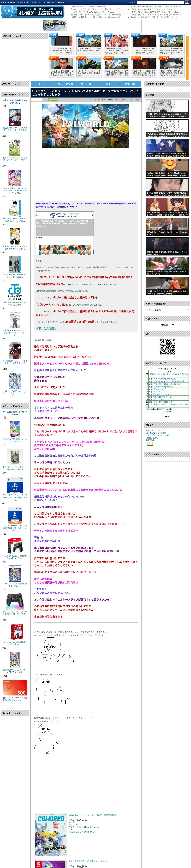Viewport: 191px width, 868px height.
Task: Open the QR code image in the sidebar
Action: pos(167,347)
